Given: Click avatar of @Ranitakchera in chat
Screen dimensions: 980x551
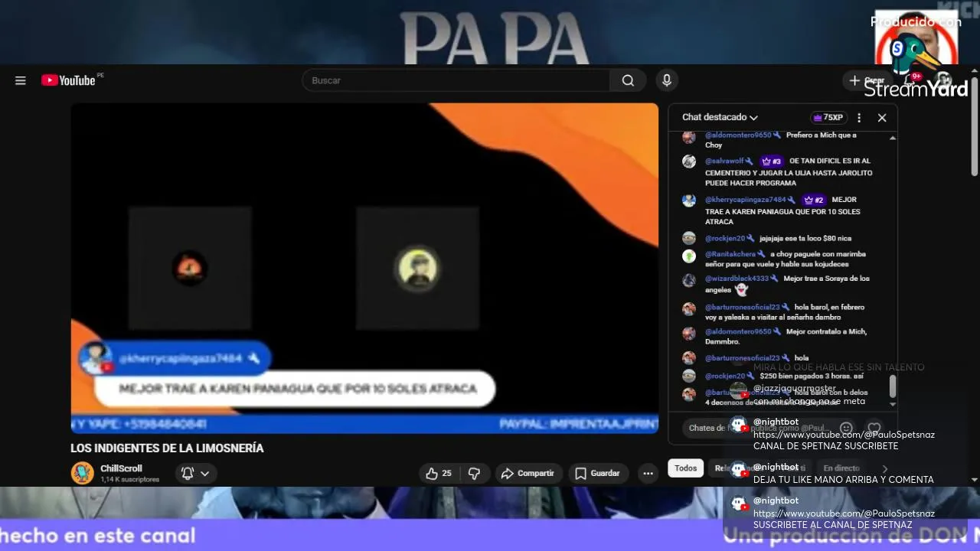Looking at the screenshot, I should 689,256.
